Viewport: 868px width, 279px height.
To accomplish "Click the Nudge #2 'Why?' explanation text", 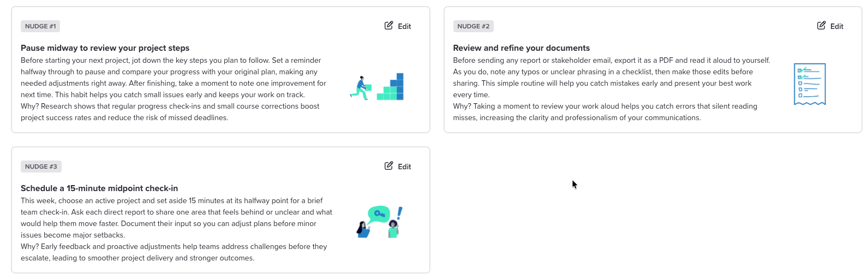I will click(605, 112).
